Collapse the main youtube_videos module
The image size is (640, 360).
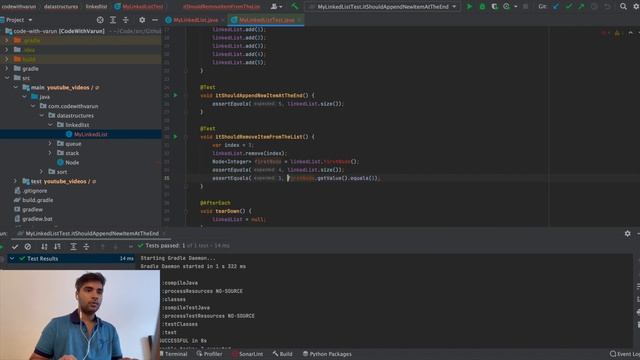point(16,87)
